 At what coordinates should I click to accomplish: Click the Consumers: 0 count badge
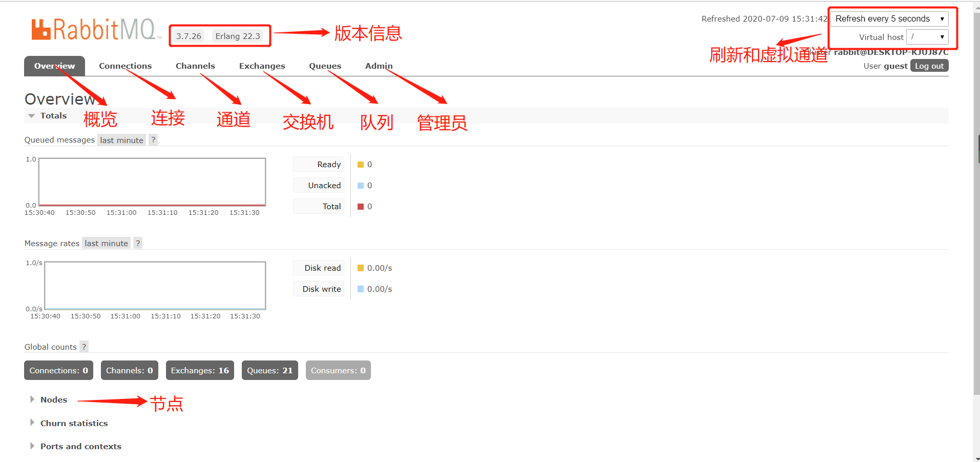[338, 370]
